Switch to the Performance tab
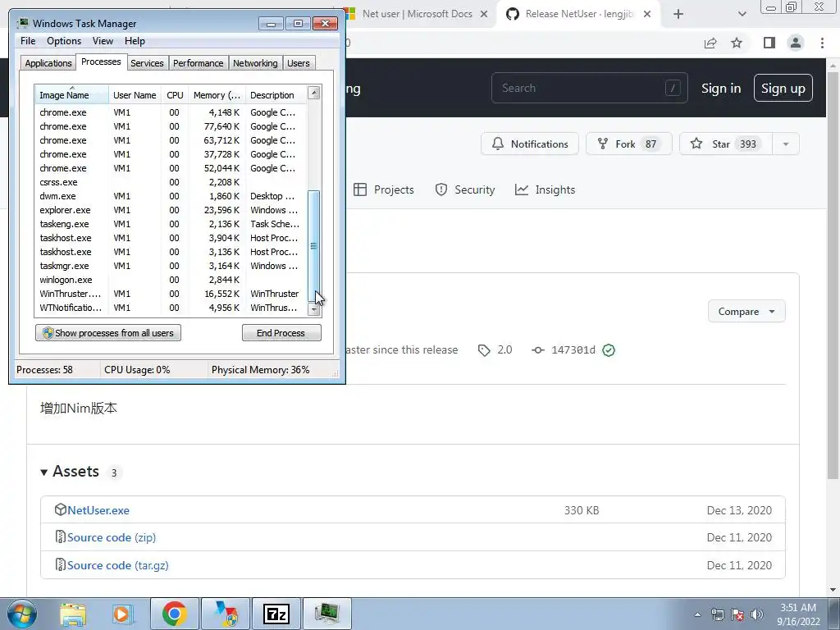Image resolution: width=840 pixels, height=630 pixels. click(199, 63)
